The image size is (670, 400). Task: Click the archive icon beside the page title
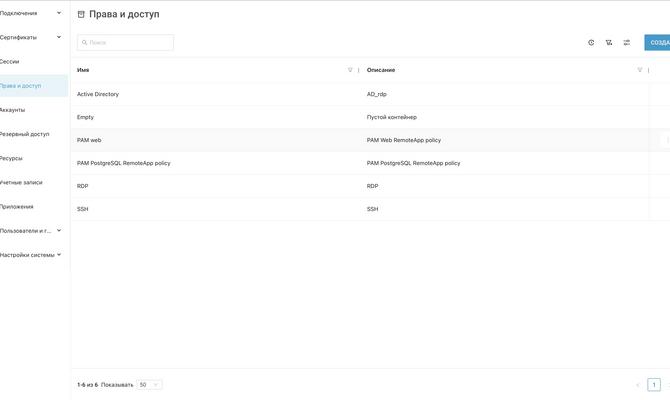81,15
